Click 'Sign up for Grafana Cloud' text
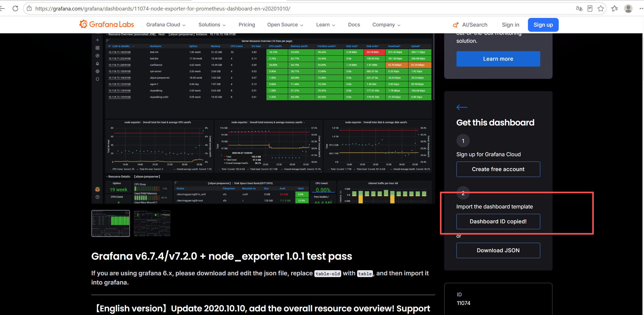Screen dimensions: 644x315 tap(488, 154)
